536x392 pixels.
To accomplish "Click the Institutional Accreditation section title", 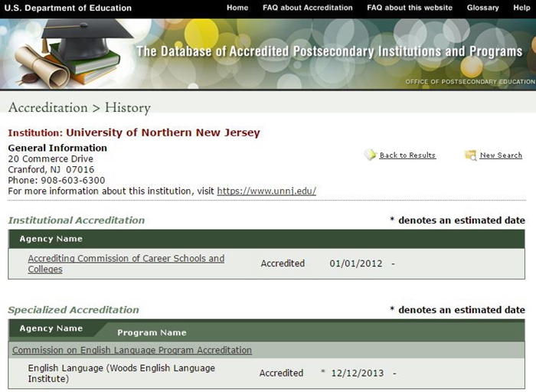I will (77, 220).
